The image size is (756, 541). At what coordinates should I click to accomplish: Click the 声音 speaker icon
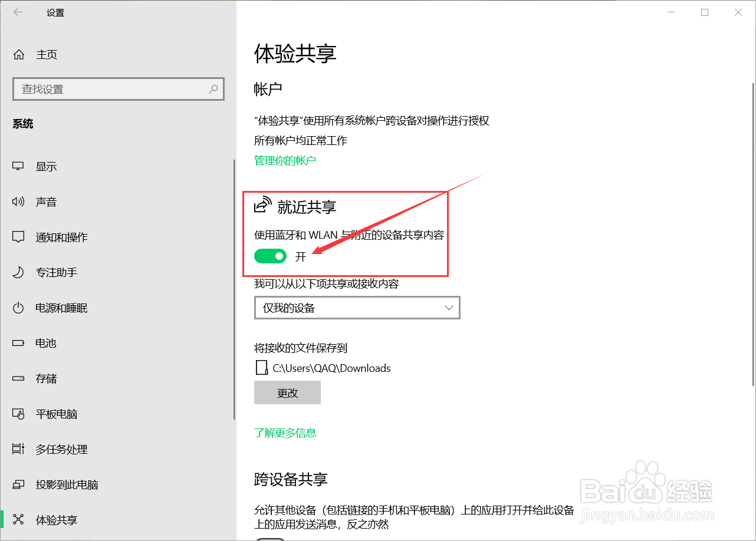(18, 202)
